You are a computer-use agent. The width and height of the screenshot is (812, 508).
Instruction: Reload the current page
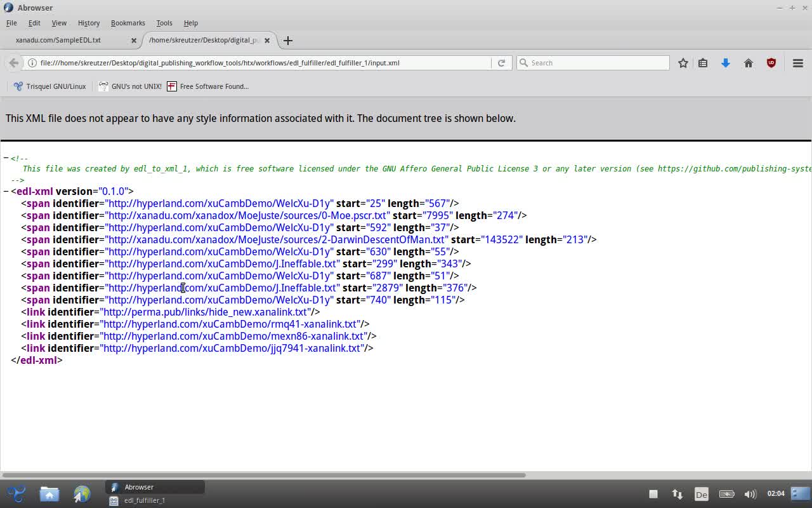click(x=501, y=63)
